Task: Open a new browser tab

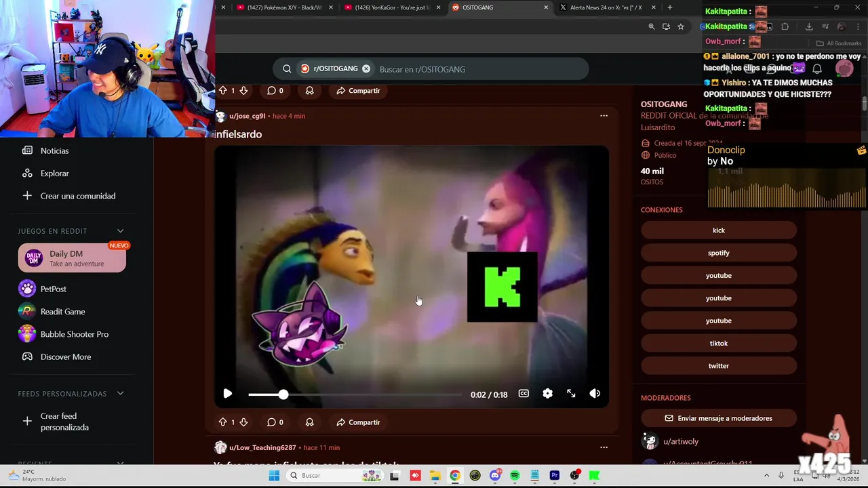Action: tap(670, 7)
